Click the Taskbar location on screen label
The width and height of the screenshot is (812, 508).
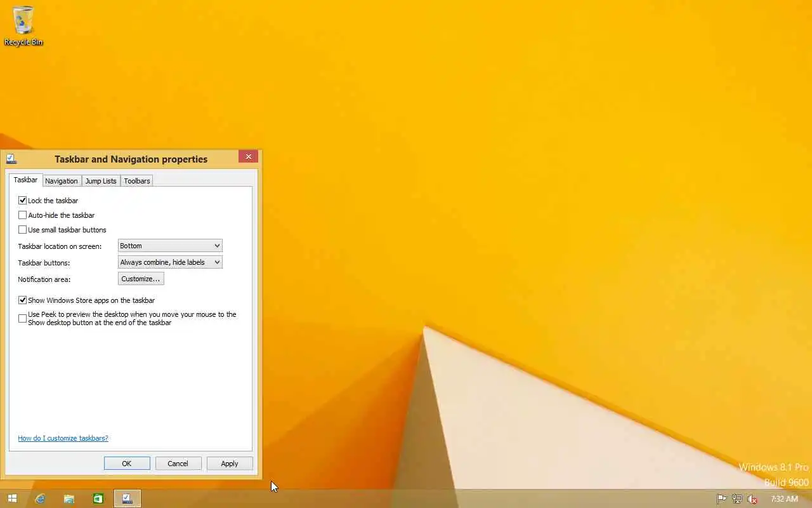(60, 246)
